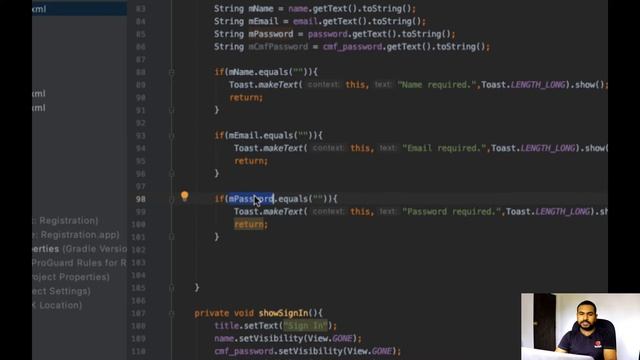The width and height of the screenshot is (640, 360).
Task: Open the ': Registration.app)' build file entry
Action: click(76, 235)
